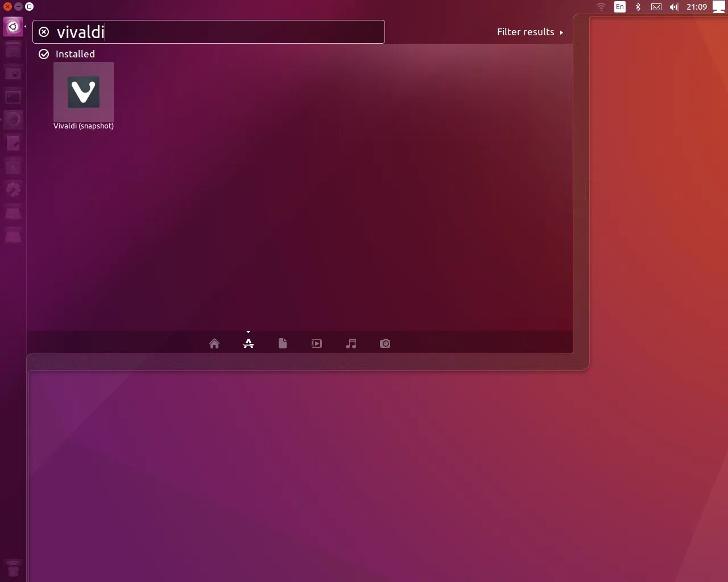Open the Bluetooth indicator
The image size is (728, 582).
click(638, 7)
